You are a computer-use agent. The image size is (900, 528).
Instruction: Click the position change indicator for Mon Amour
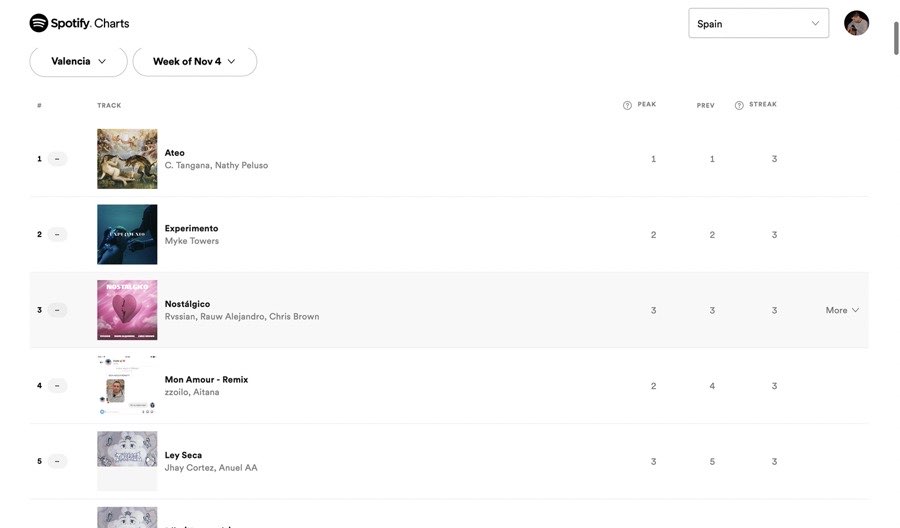[57, 386]
